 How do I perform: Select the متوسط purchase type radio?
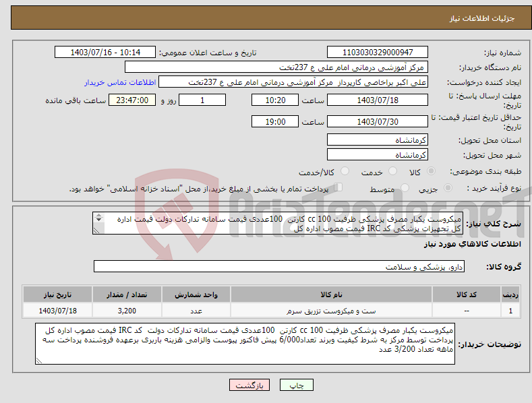(405, 187)
